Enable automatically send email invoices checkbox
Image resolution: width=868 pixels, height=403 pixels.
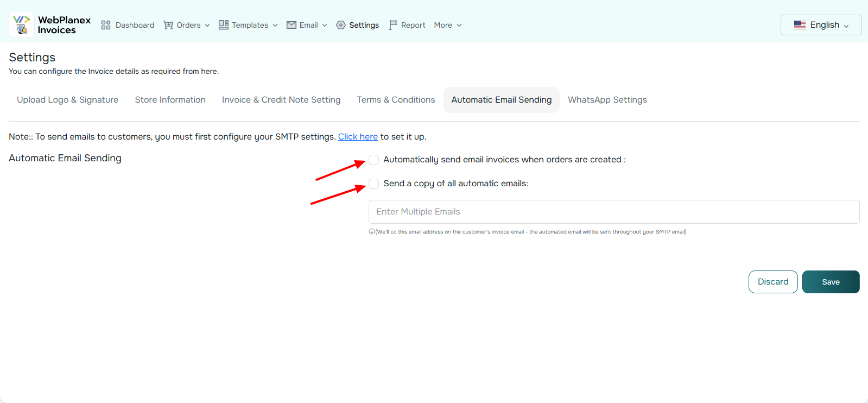coord(374,160)
